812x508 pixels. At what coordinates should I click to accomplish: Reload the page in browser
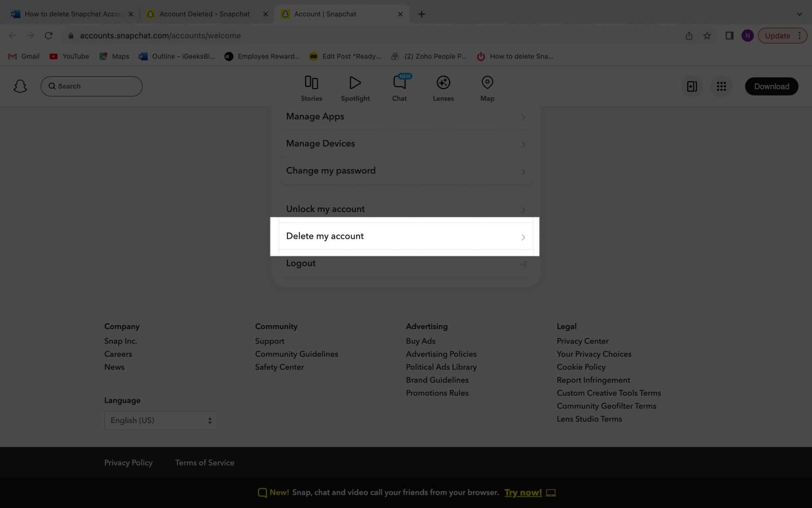tap(48, 36)
